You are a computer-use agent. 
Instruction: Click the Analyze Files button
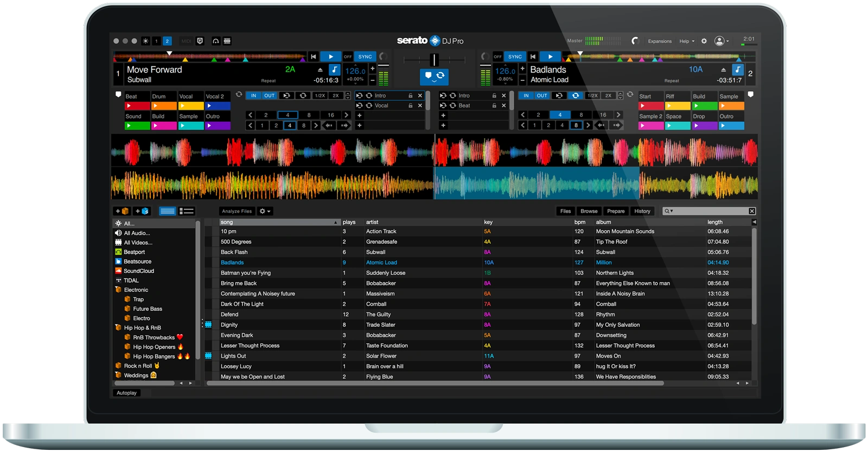[x=237, y=211]
